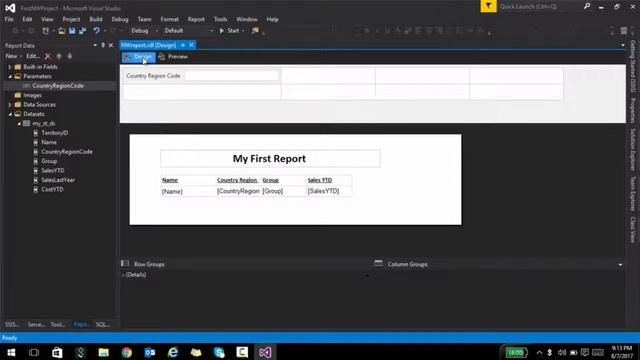This screenshot has height=360, width=640.
Task: Switch to the SQL bottom panel tab
Action: coord(102,324)
